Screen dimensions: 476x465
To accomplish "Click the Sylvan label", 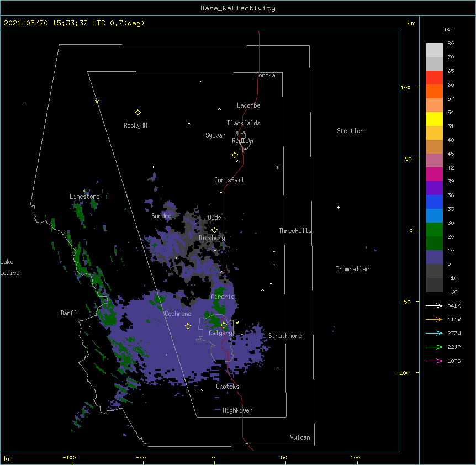I will tap(215, 135).
